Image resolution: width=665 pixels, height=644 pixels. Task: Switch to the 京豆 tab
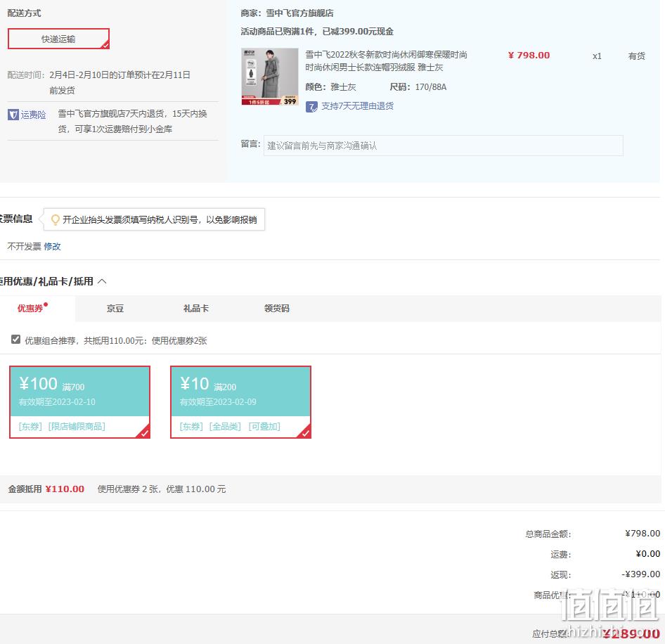(x=115, y=309)
